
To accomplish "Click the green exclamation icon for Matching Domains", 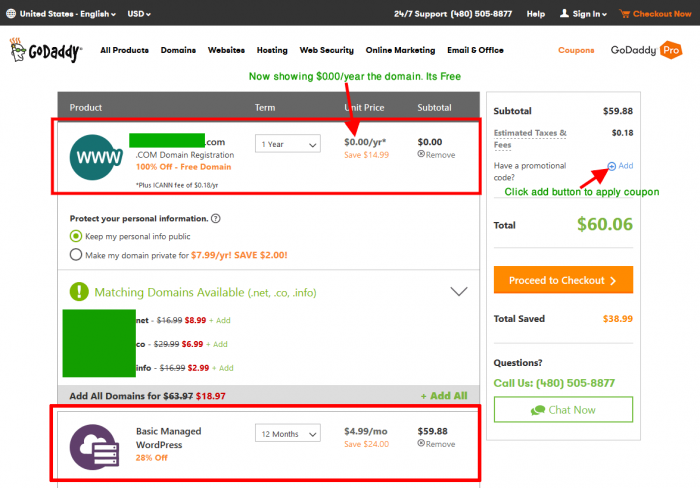I will pyautogui.click(x=79, y=292).
